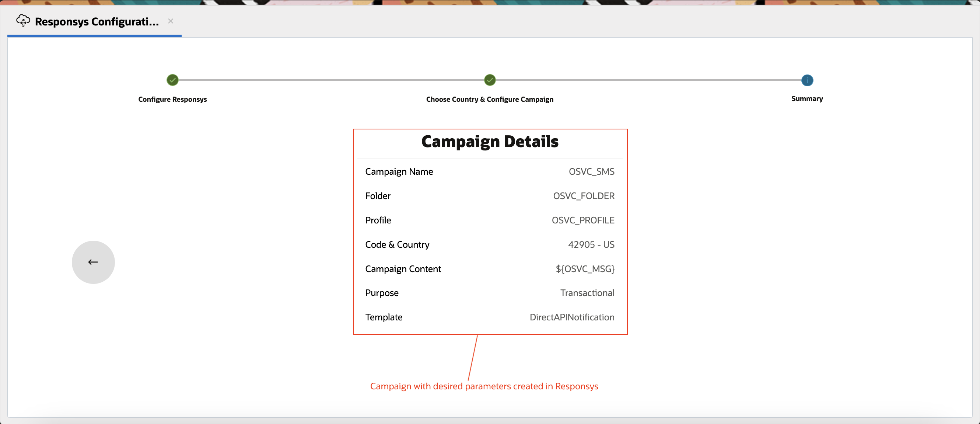Click the Configure Responsys step label
The width and height of the screenshot is (980, 424).
172,99
